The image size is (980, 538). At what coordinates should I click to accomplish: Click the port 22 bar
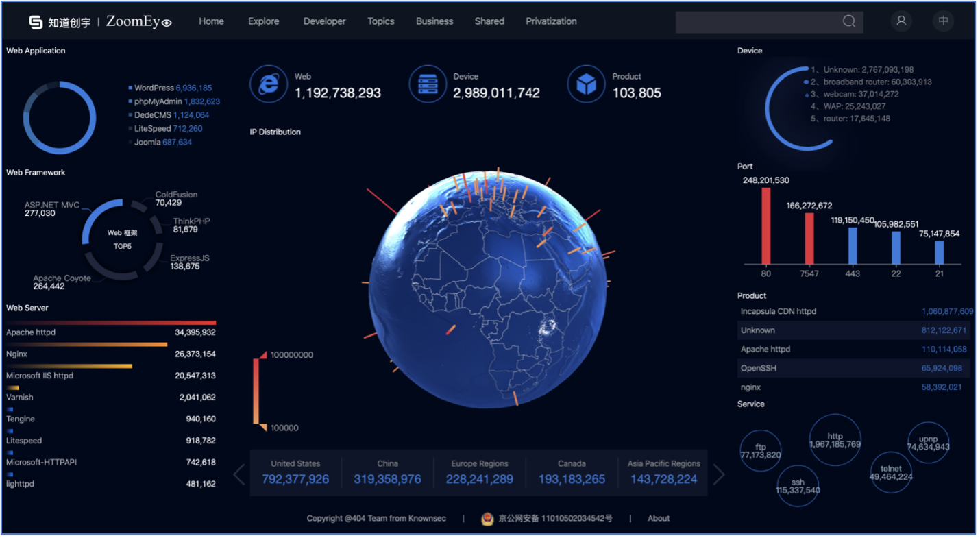[x=896, y=247]
